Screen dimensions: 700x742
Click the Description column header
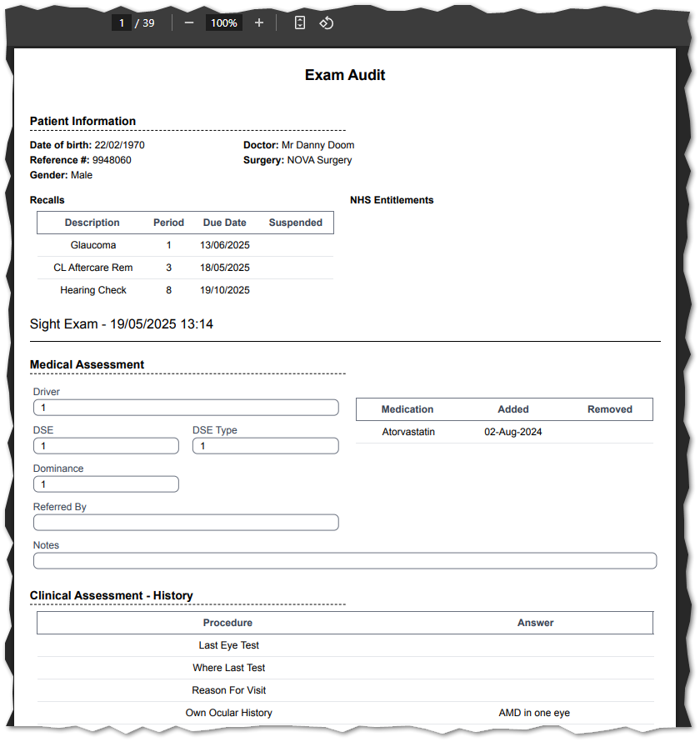coord(92,223)
